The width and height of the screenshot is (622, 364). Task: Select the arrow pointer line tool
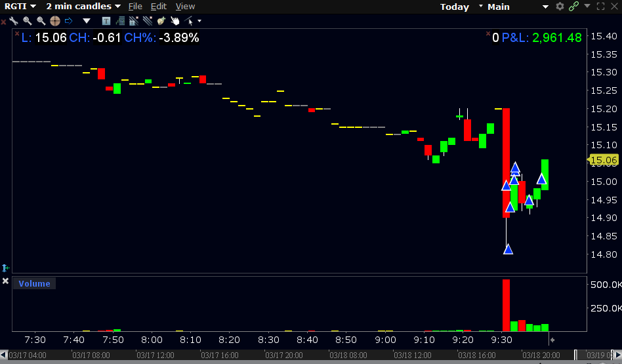click(x=189, y=21)
